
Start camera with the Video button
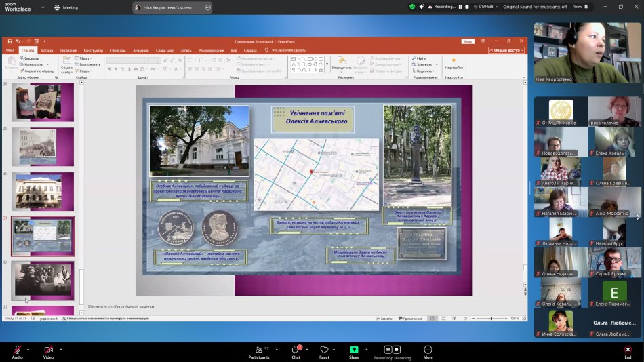(48, 350)
